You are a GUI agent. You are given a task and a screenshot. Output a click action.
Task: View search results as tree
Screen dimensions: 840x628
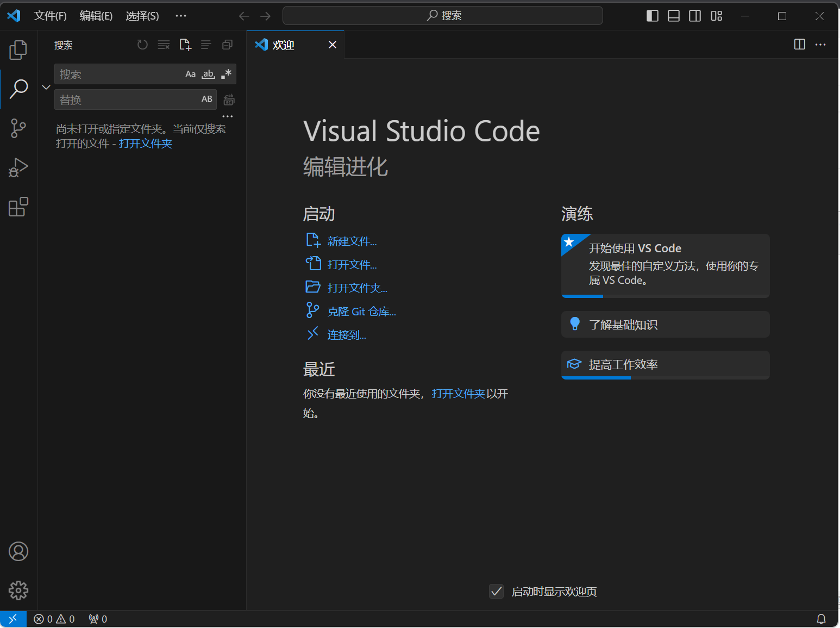(x=206, y=45)
